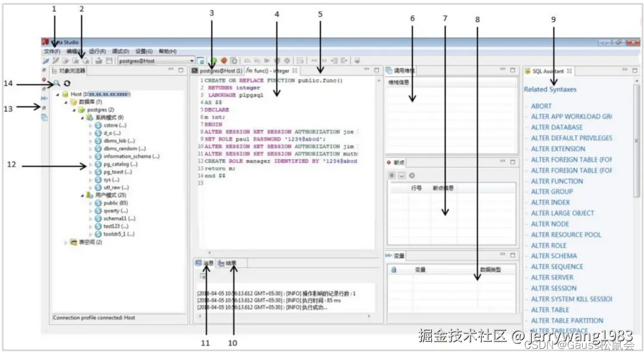Open the postgres@Host connection dropdown
The height and width of the screenshot is (356, 644).
[191, 60]
